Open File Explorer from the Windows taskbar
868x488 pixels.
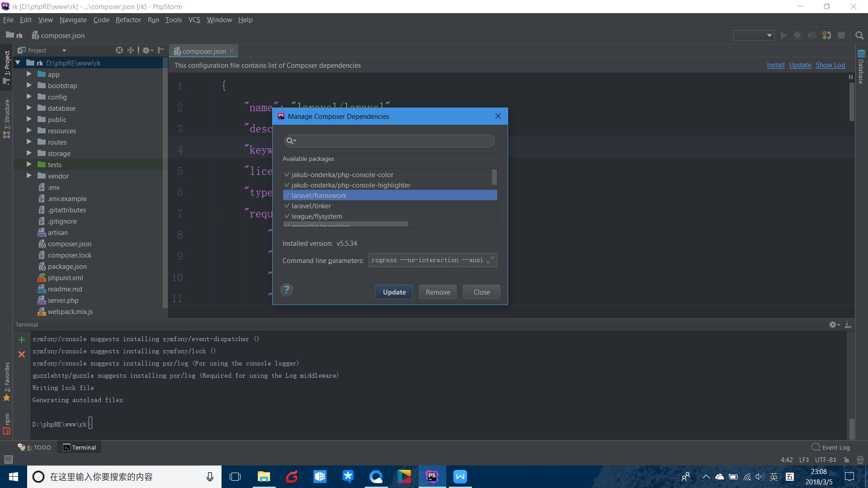264,477
